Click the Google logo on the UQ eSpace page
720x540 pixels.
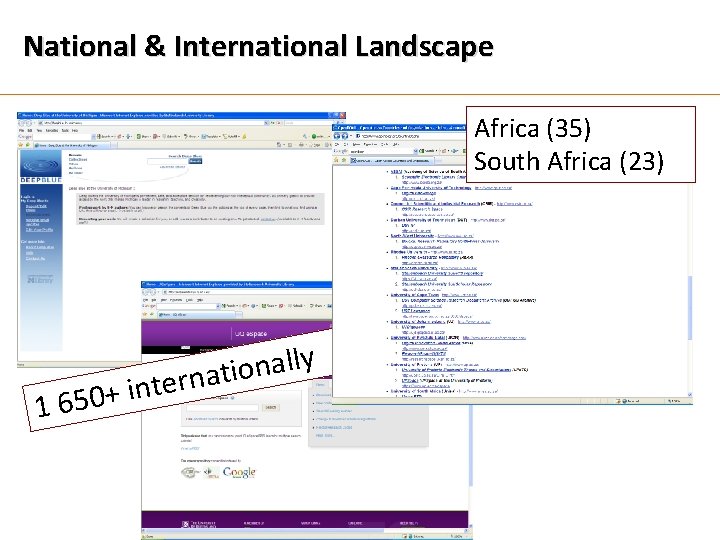239,472
